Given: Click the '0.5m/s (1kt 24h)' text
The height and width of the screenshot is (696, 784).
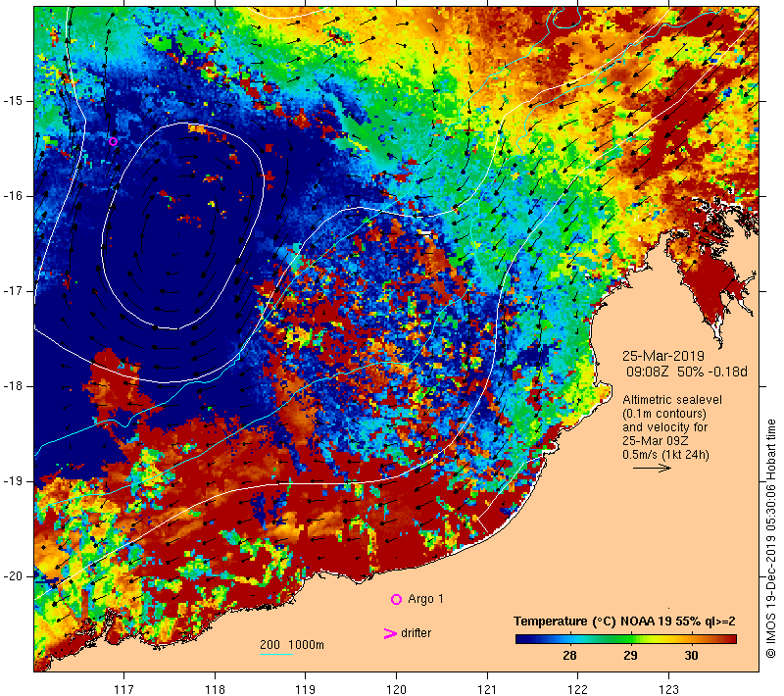Looking at the screenshot, I should (x=665, y=455).
